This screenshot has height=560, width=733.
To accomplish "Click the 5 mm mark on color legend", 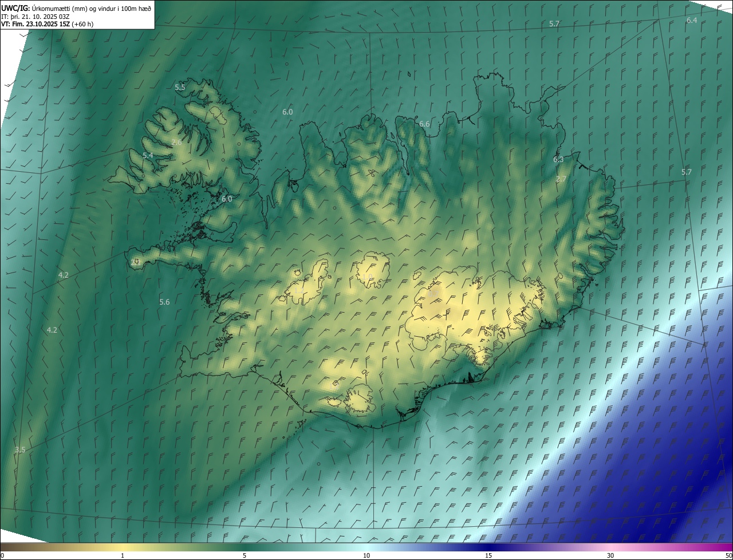I will click(x=245, y=555).
